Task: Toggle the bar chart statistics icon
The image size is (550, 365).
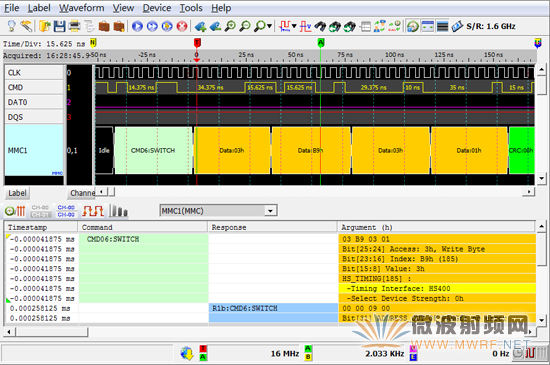Action: 119,211
